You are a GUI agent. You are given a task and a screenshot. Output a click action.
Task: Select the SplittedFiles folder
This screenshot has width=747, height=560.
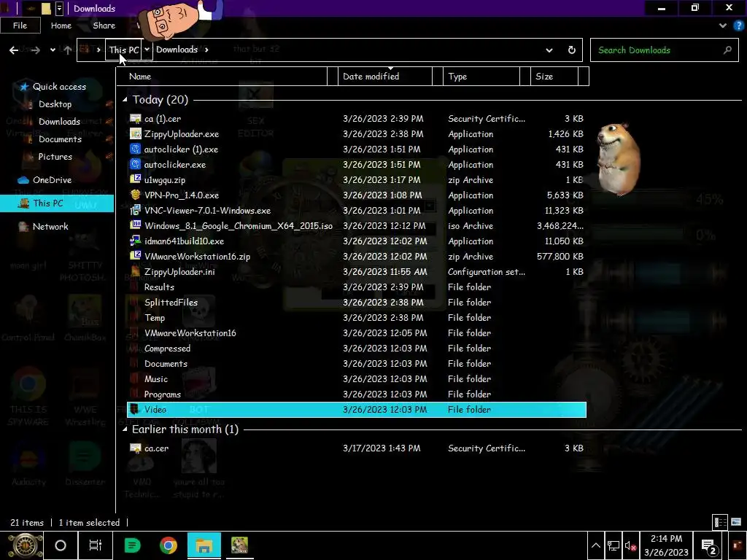click(x=171, y=303)
